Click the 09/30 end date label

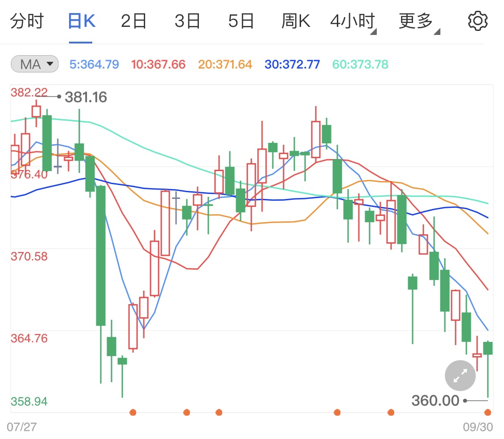(x=478, y=427)
